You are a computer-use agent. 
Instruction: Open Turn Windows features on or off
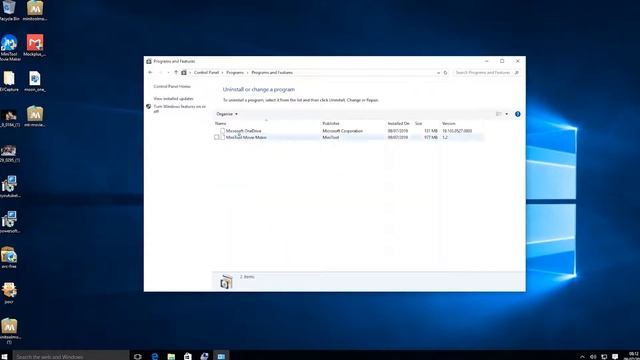tap(179, 109)
